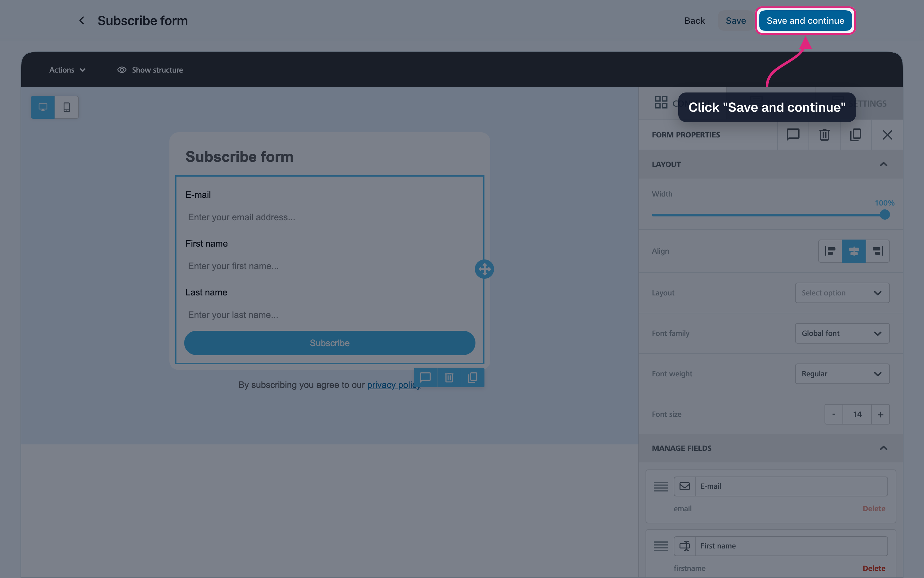The image size is (924, 578).
Task: Open the Layout Select option dropdown
Action: (842, 293)
